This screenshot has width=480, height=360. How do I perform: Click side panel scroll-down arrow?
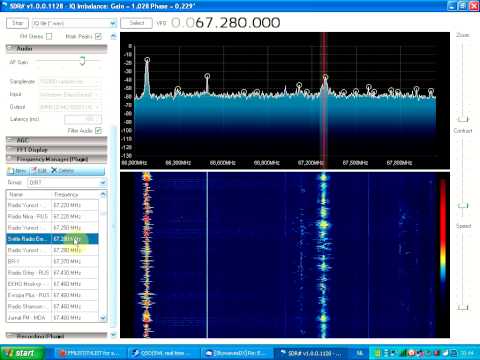113,335
